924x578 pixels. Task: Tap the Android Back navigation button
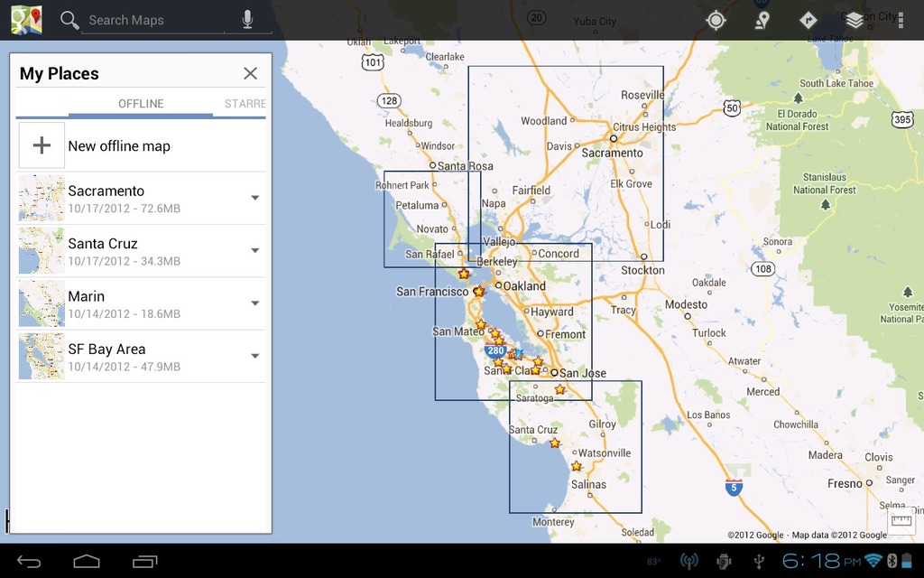point(28,562)
